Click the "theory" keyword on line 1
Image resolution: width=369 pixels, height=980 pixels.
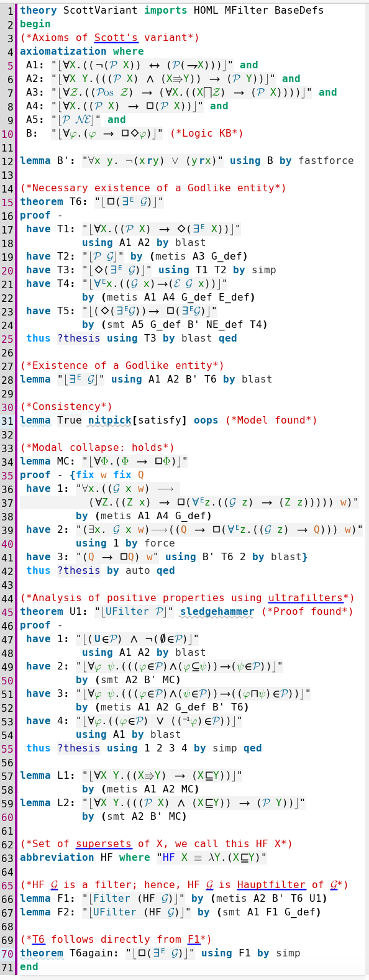coord(39,11)
